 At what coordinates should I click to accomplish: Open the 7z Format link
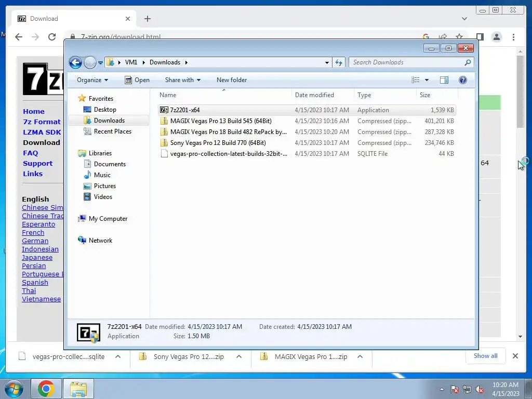[42, 122]
